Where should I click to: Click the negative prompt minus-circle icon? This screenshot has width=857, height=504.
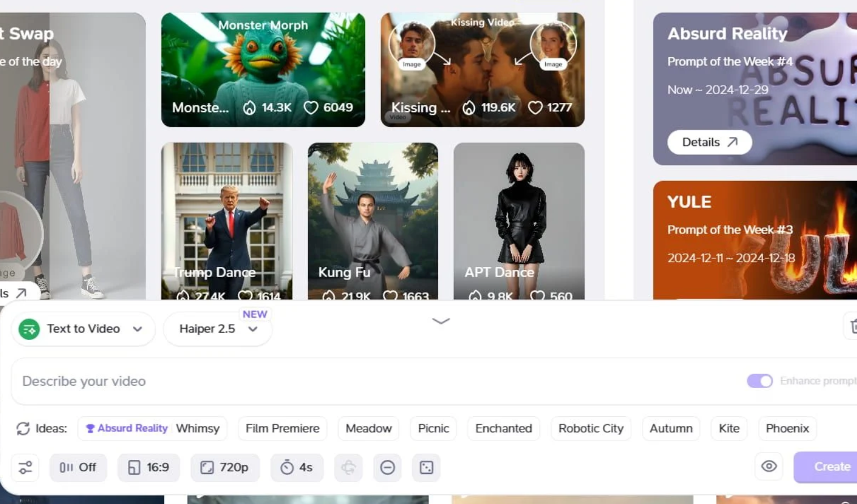coord(387,467)
